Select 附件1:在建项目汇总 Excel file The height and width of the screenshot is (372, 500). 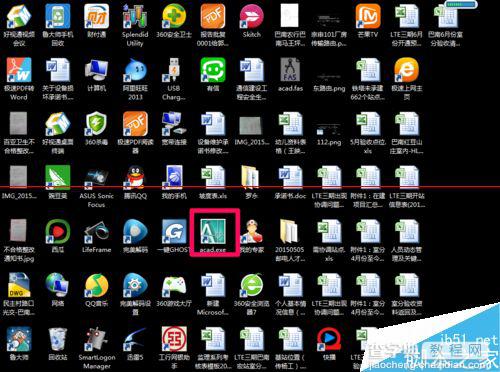368,177
